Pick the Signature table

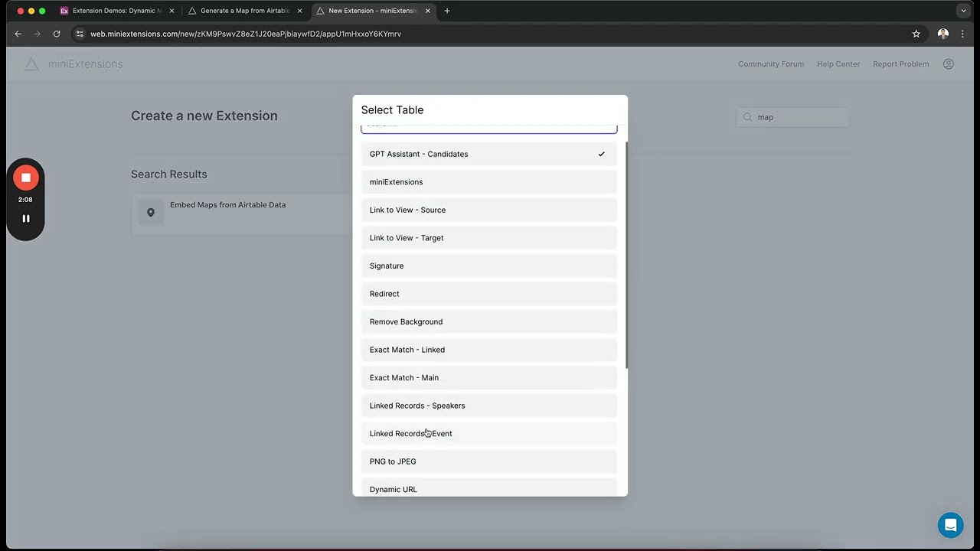pyautogui.click(x=489, y=266)
